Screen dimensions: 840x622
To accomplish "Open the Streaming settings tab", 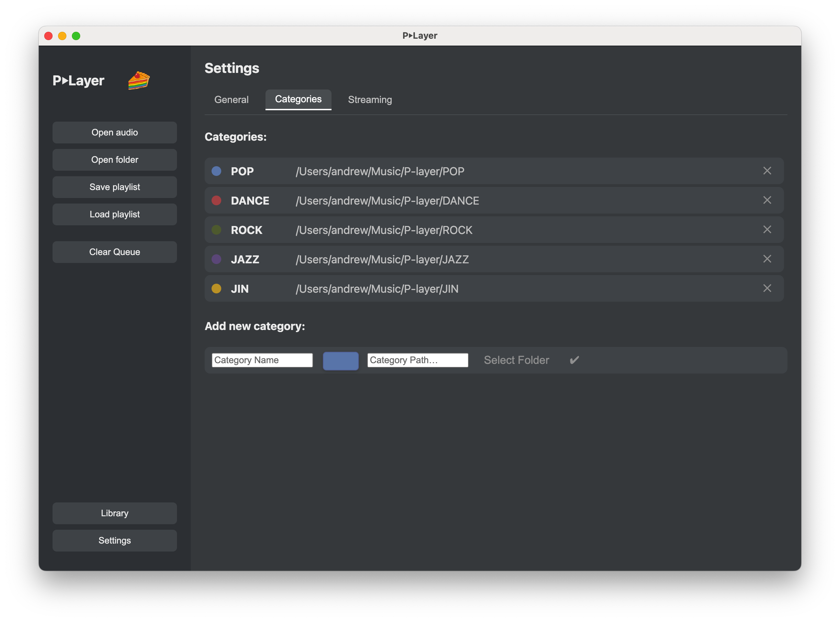I will pos(370,100).
